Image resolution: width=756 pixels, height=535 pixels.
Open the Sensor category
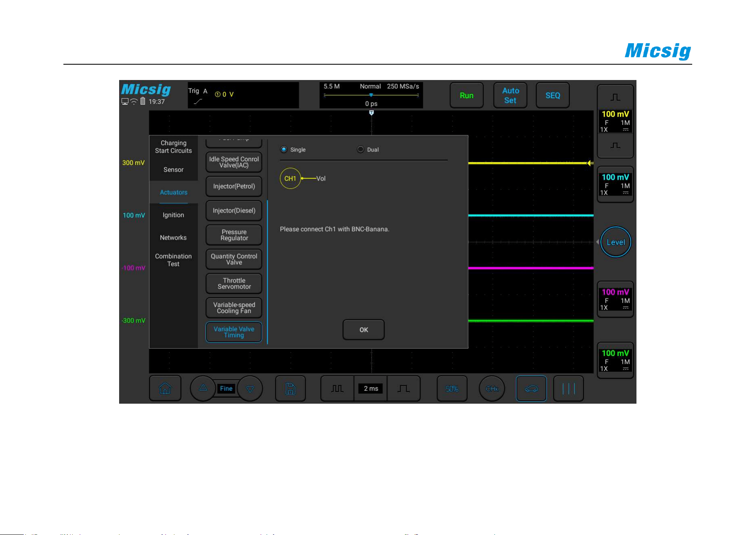(x=173, y=170)
